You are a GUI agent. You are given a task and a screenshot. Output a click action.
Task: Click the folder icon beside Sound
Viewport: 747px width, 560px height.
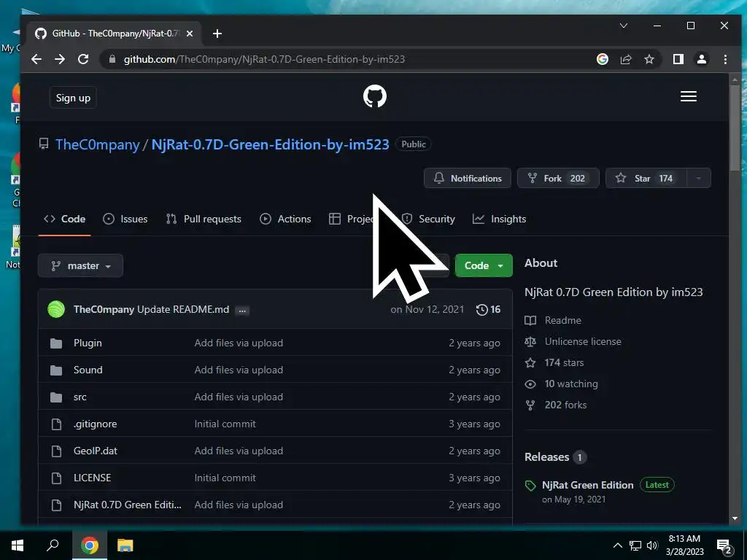click(56, 370)
